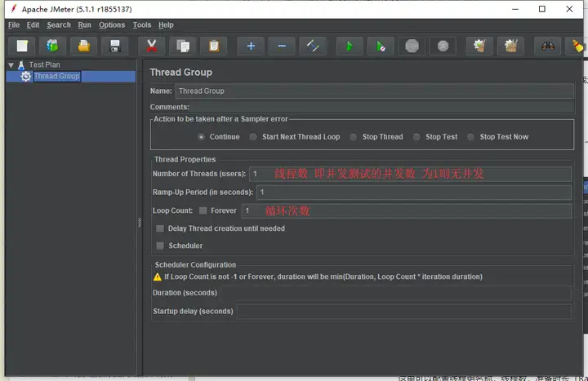Click the Startup delay (seconds) field
Screen dimensions: 588x381
point(404,312)
